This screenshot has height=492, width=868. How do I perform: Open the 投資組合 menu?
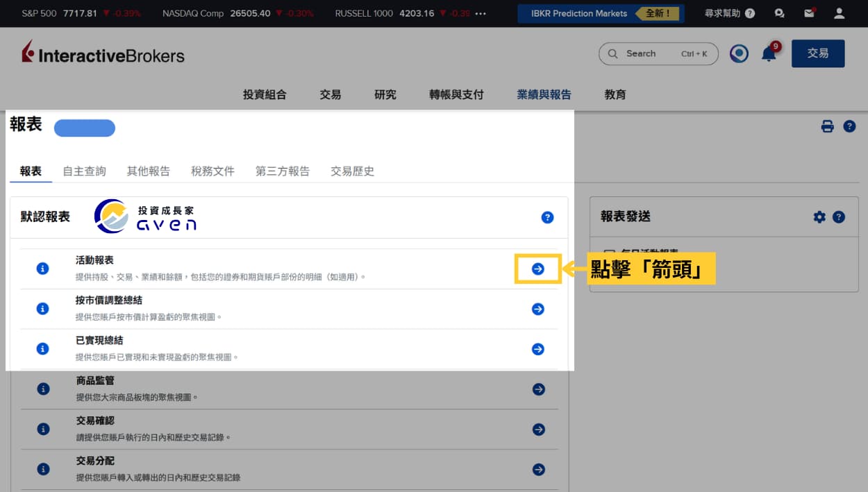tap(265, 94)
